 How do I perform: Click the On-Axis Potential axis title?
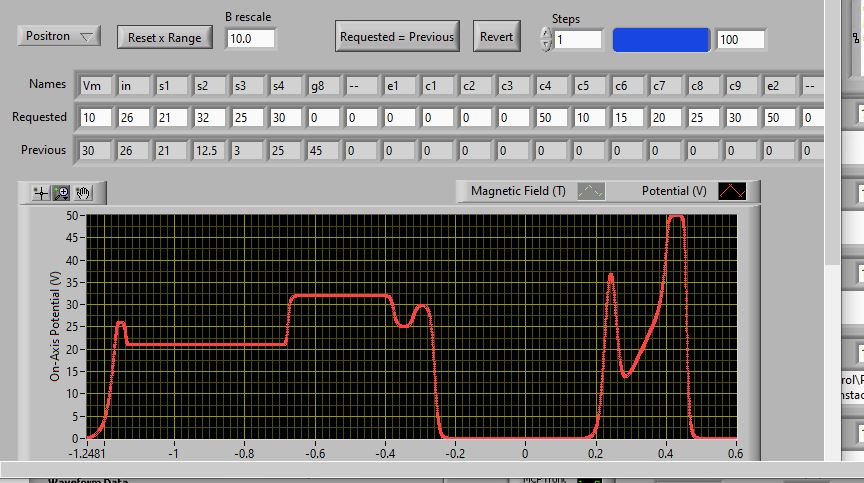pos(55,327)
